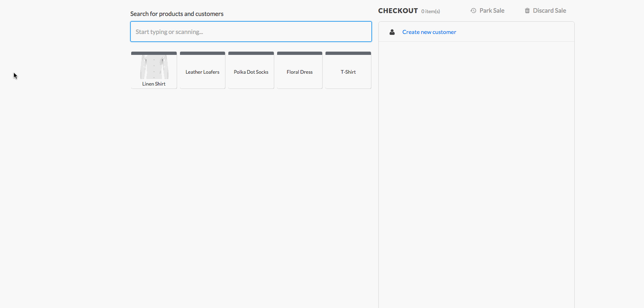Add Leather Loafers to the sale
The height and width of the screenshot is (308, 644).
pos(203,70)
